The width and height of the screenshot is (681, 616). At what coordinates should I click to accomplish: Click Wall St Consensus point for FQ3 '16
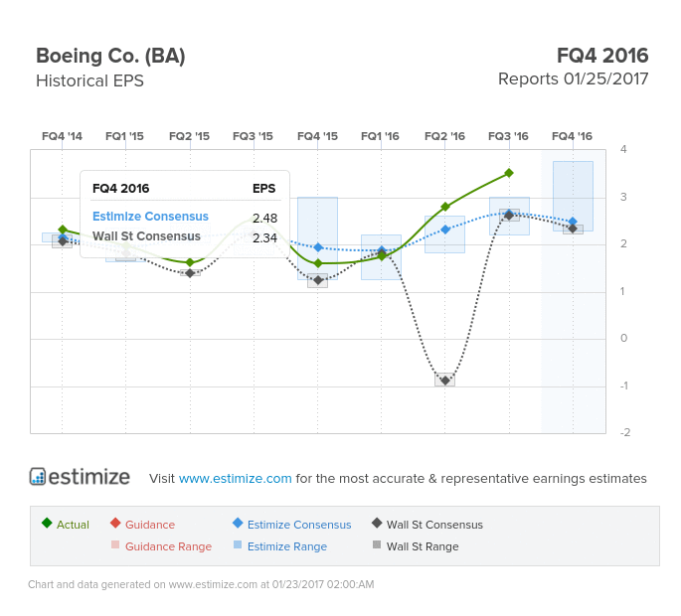pos(509,216)
